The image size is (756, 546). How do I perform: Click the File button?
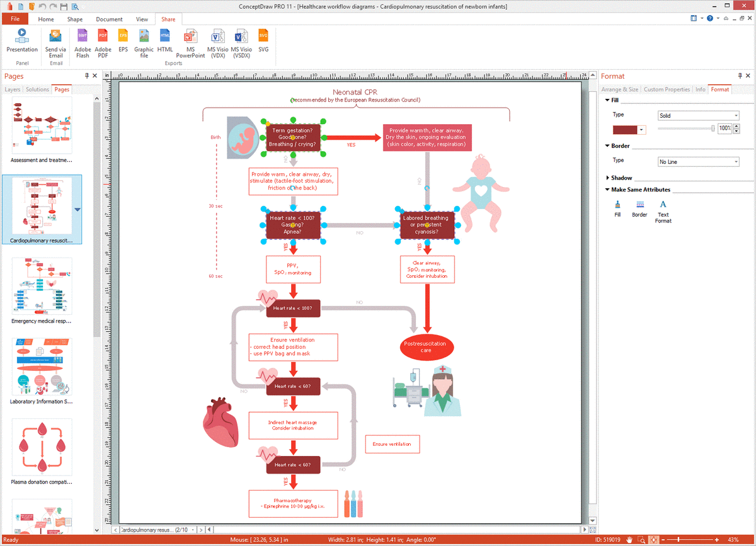click(x=15, y=20)
